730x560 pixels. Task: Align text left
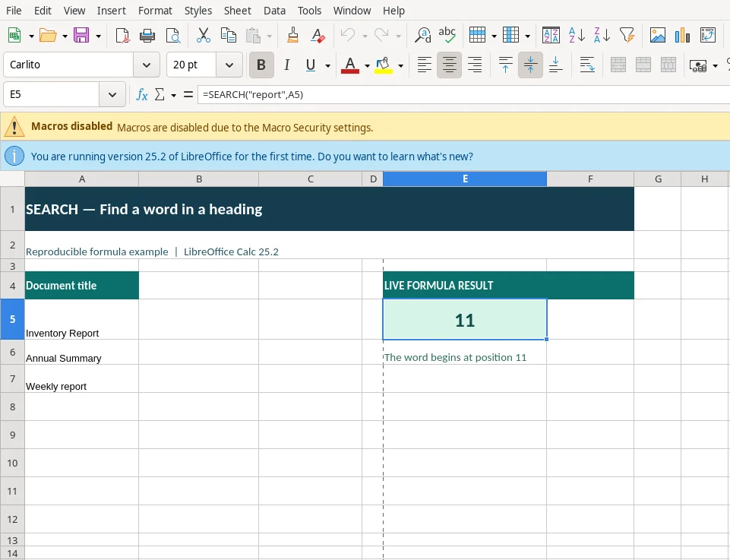click(x=424, y=65)
